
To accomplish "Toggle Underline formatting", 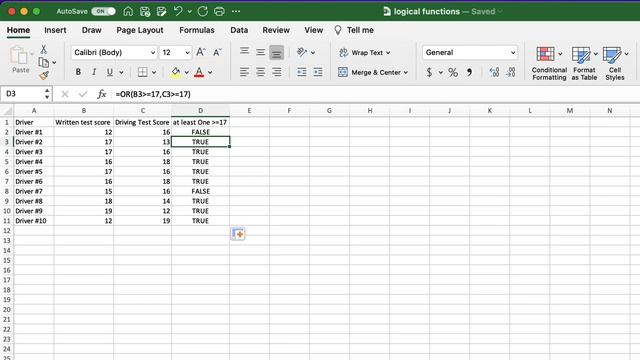I will 109,72.
